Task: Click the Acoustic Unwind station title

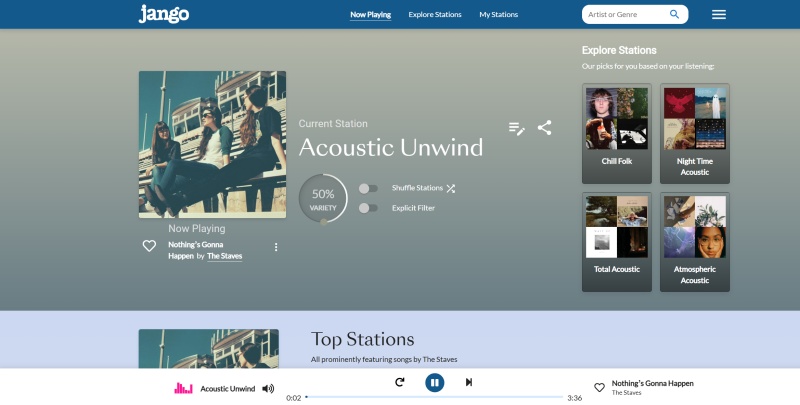Action: [391, 147]
